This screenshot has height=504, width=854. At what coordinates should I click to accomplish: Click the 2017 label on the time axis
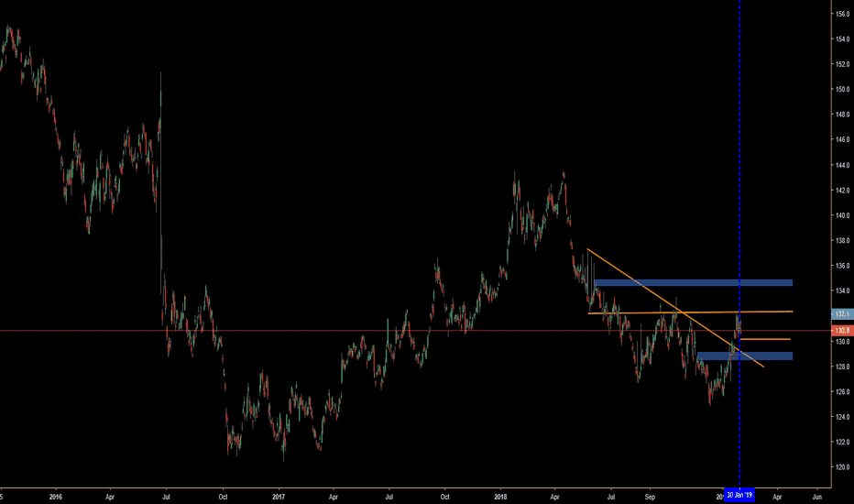(279, 497)
